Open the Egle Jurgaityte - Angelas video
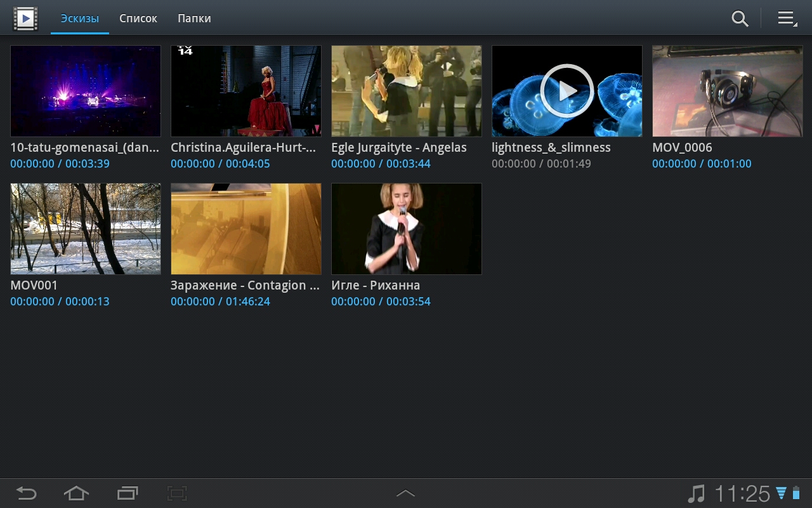 click(x=407, y=91)
